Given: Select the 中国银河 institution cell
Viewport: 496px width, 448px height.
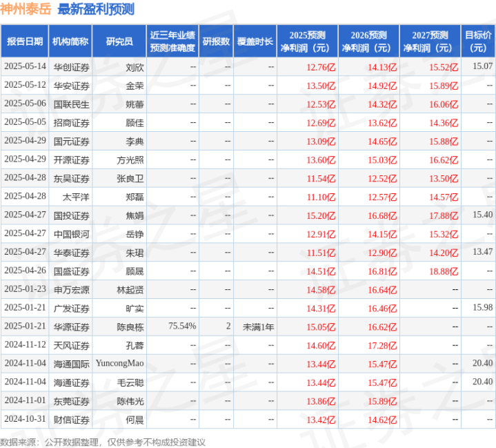Looking at the screenshot, I should pyautogui.click(x=72, y=234).
